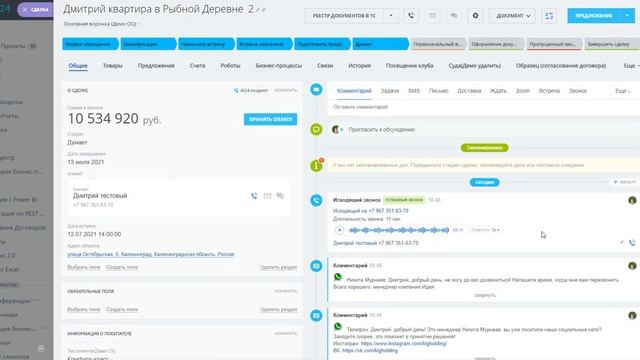The width and height of the screenshot is (640, 360).
Task: Click author avatar on outgoing call entry
Action: [632, 200]
